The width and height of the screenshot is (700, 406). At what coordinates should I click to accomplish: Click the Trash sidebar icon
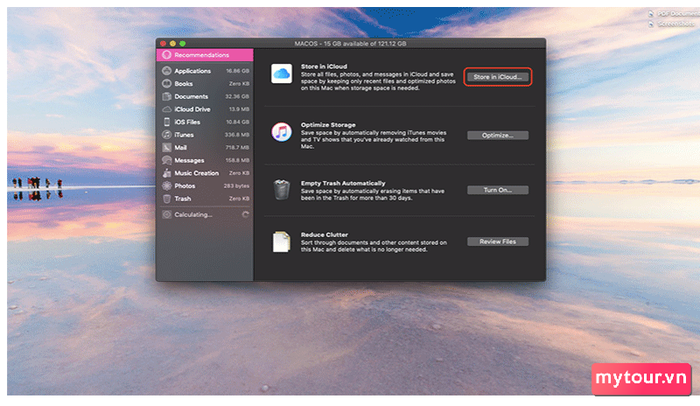(167, 199)
